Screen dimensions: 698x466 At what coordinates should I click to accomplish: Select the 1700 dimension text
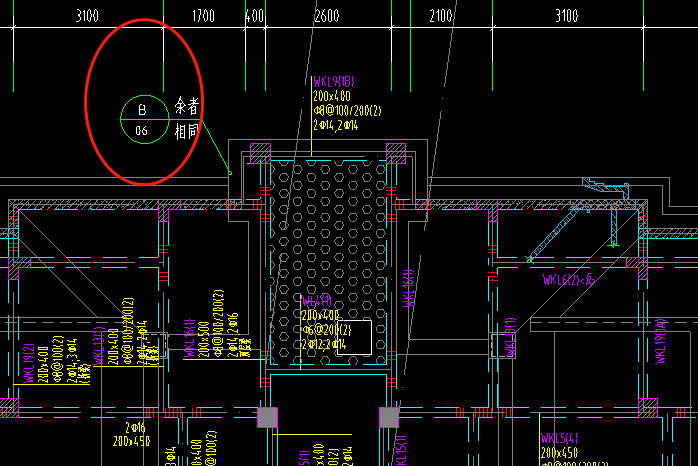(203, 16)
